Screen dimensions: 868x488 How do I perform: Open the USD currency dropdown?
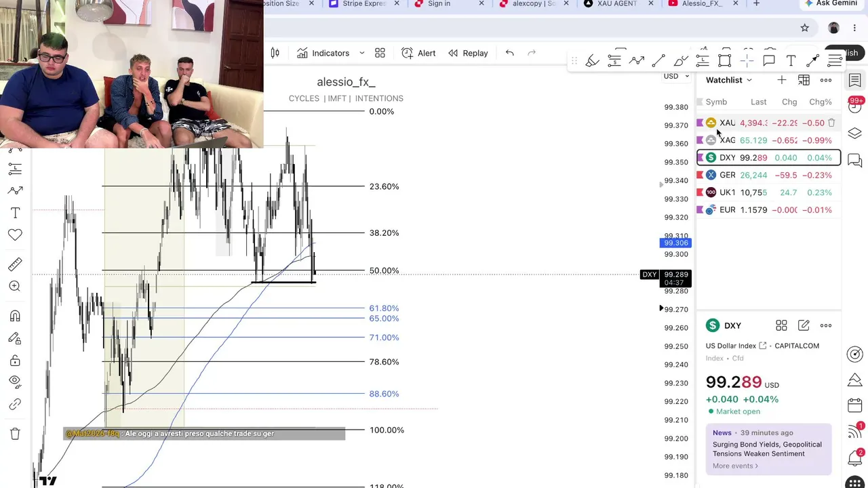676,76
